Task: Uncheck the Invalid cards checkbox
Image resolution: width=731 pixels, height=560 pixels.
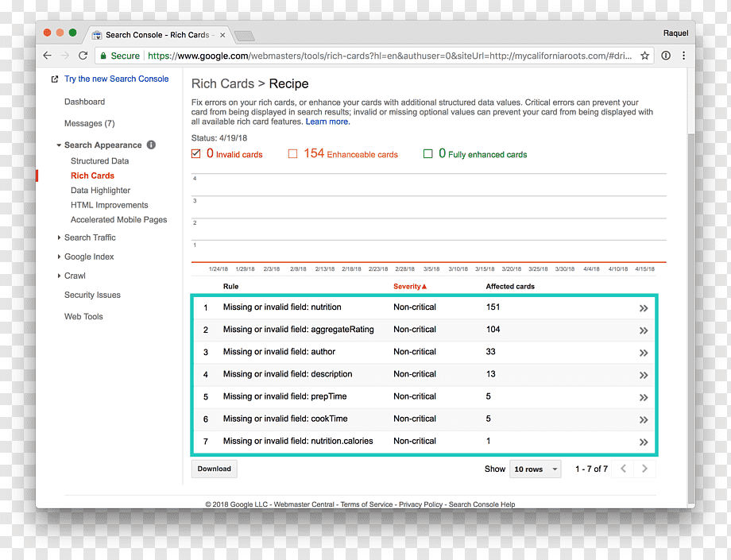Action: coord(195,154)
